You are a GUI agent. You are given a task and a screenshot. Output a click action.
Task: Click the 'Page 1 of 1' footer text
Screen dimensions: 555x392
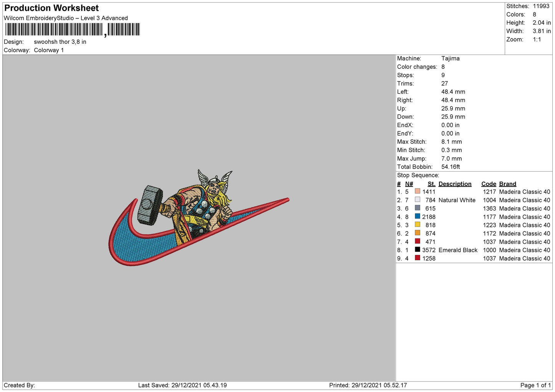click(535, 385)
